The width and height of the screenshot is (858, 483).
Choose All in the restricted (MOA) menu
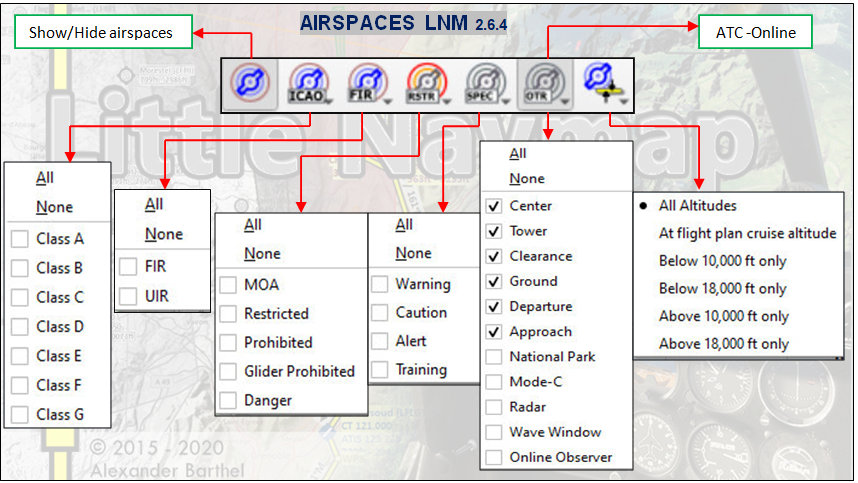(x=253, y=225)
